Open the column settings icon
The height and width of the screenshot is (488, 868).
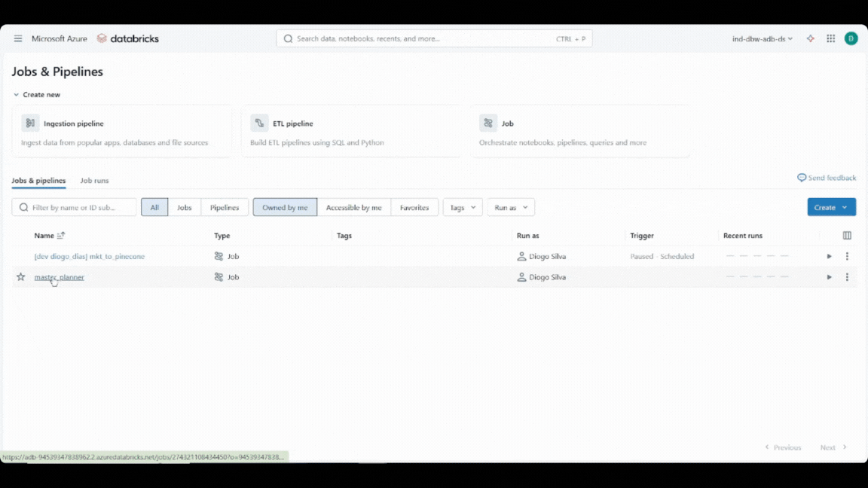point(847,236)
